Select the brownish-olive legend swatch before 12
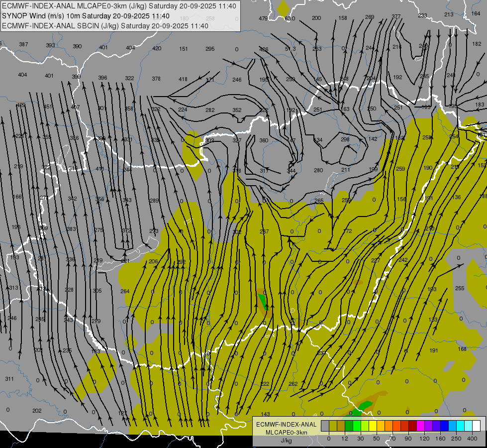Screen dimensions: 487x448 [x=341, y=426]
